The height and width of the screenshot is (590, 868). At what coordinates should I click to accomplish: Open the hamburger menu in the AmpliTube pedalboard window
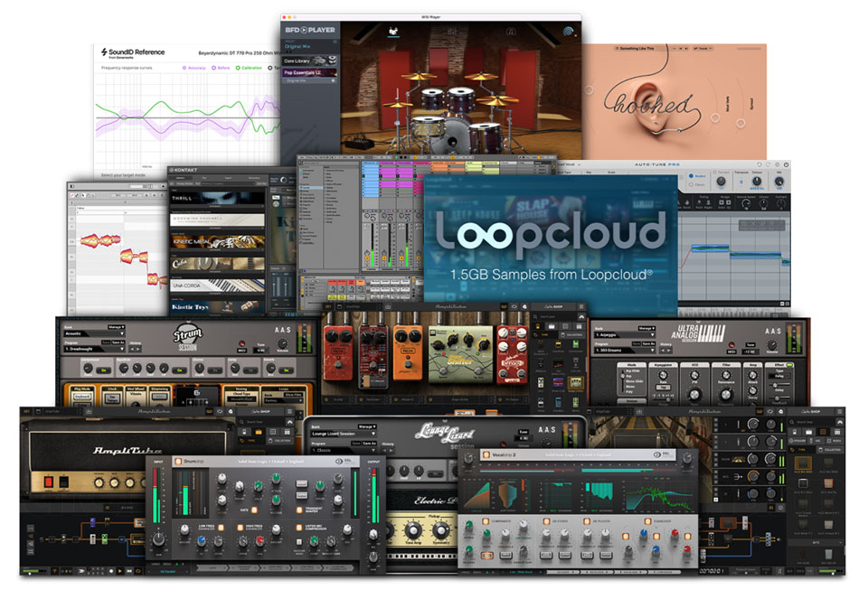coord(580,306)
